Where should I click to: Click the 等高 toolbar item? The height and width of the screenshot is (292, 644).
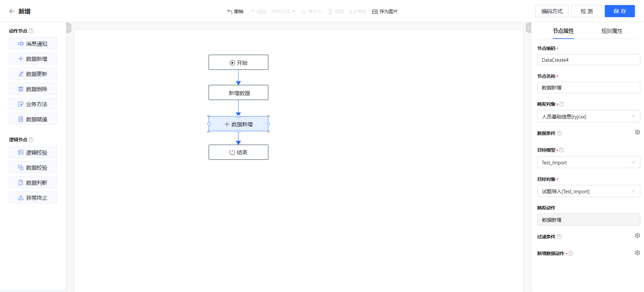click(336, 11)
